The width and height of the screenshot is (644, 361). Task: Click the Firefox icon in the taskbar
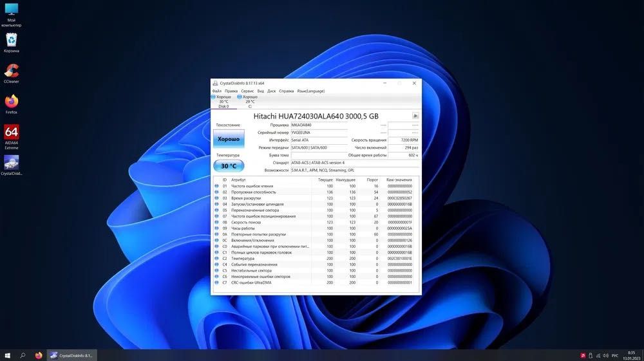coord(39,356)
